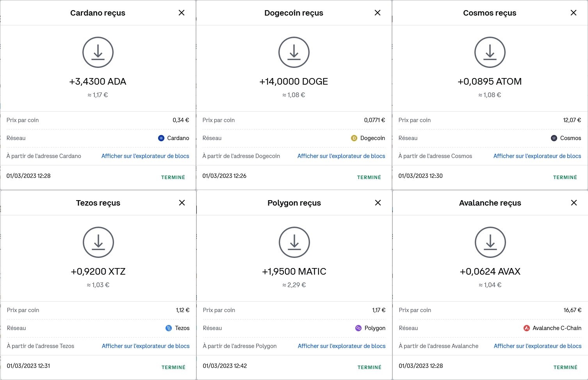Open block explorer link for Tezos address
The height and width of the screenshot is (380, 588).
click(146, 346)
